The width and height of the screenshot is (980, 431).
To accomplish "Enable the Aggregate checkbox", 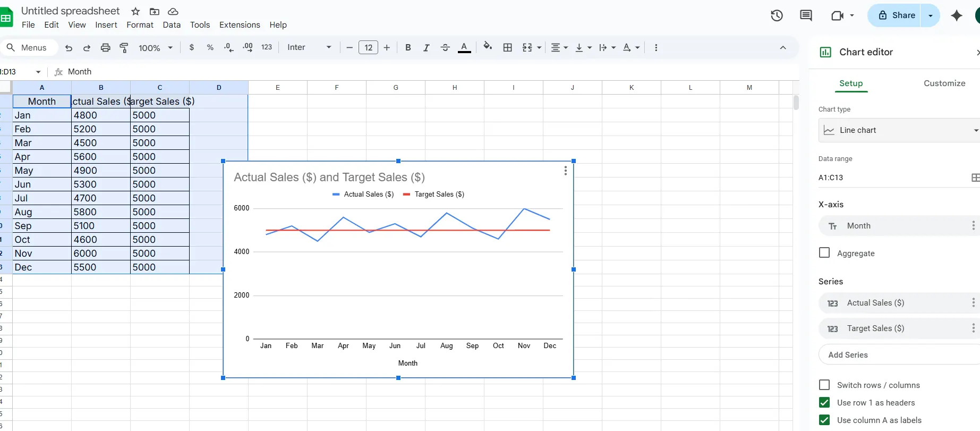I will 824,253.
